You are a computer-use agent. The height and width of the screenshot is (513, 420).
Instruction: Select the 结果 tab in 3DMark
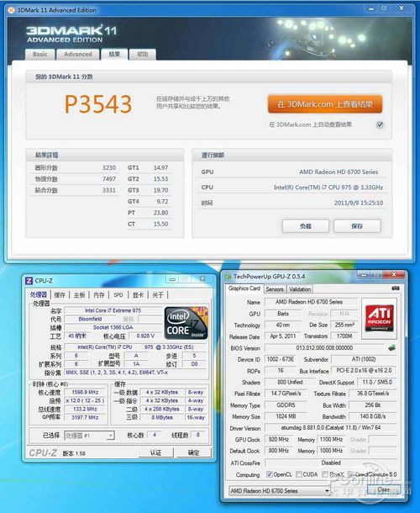(x=114, y=55)
